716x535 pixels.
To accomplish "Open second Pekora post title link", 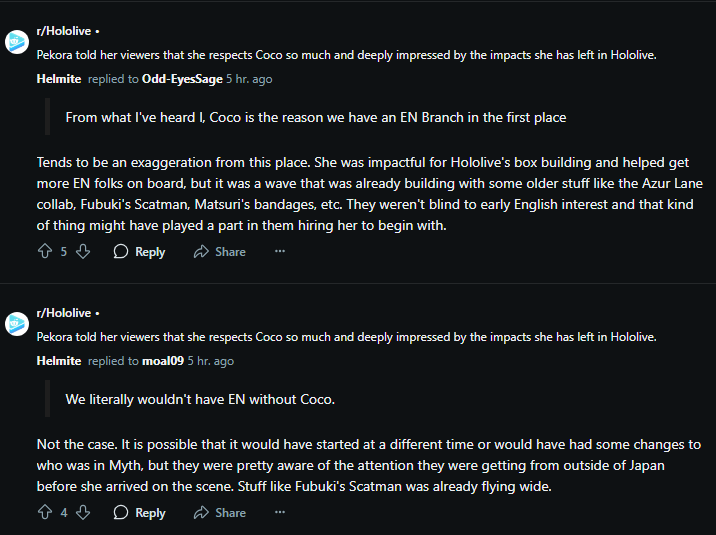I will 346,337.
